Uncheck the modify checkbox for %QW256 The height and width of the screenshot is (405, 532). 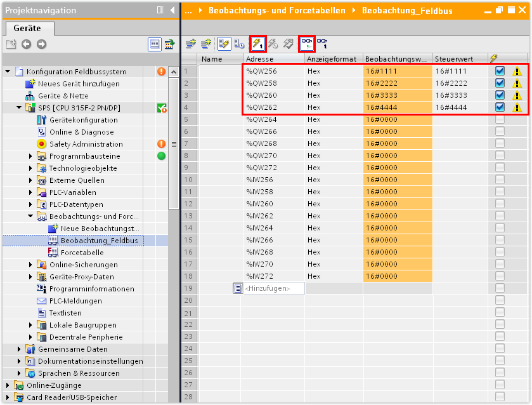[500, 71]
